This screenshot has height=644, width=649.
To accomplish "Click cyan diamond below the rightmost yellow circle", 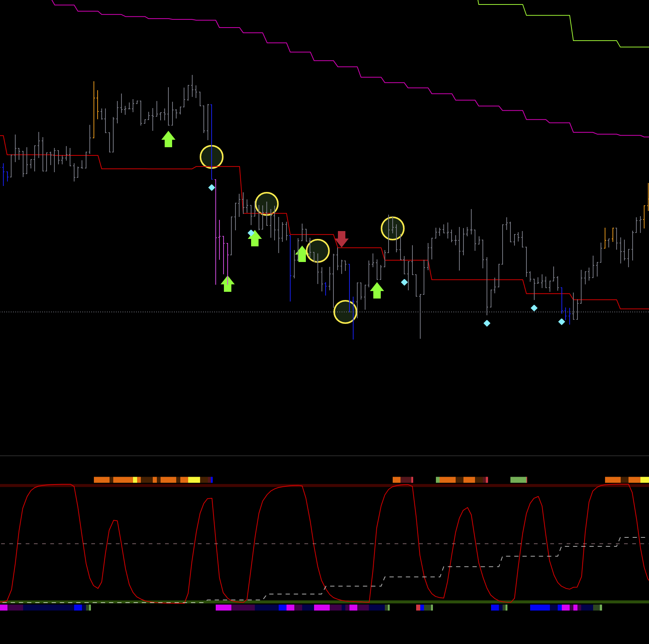I will point(404,282).
